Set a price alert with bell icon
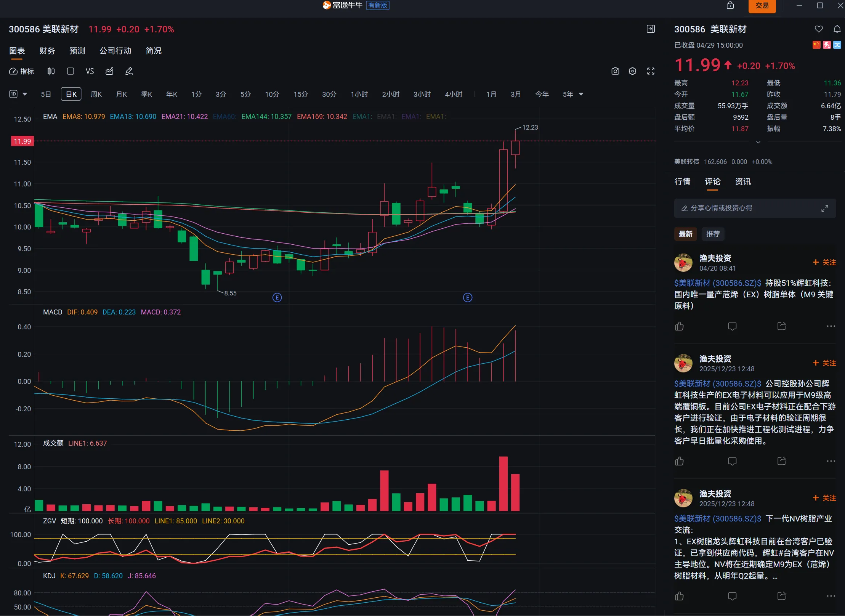 pos(837,29)
